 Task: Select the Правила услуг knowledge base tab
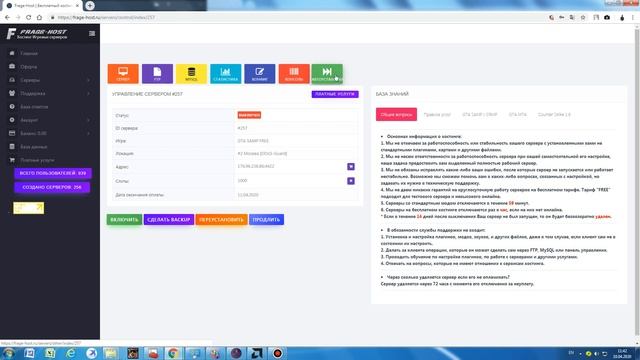click(437, 115)
